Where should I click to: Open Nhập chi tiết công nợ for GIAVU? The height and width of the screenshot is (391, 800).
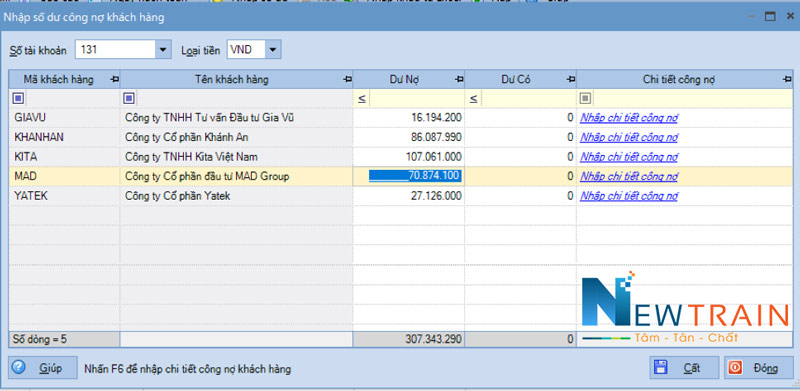tap(629, 118)
